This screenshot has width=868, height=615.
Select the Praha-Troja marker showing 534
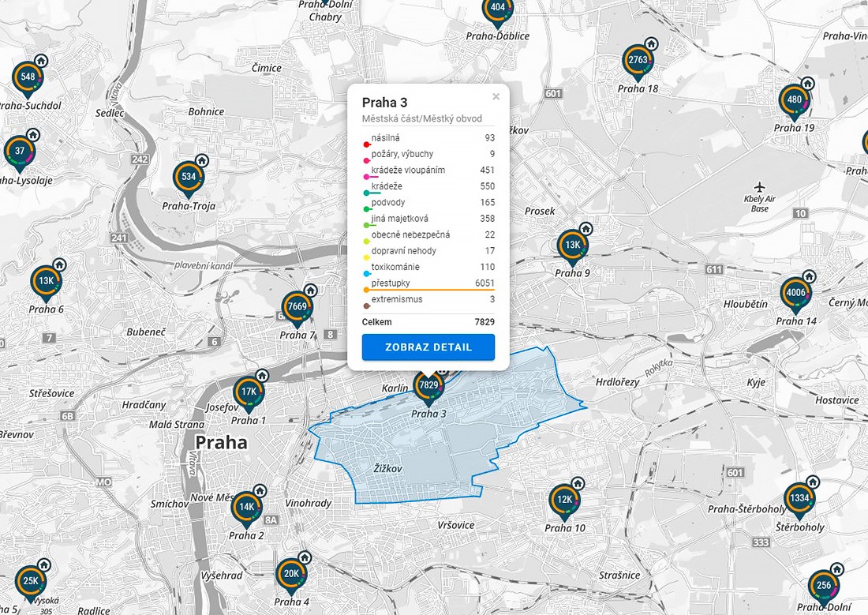coord(189,177)
